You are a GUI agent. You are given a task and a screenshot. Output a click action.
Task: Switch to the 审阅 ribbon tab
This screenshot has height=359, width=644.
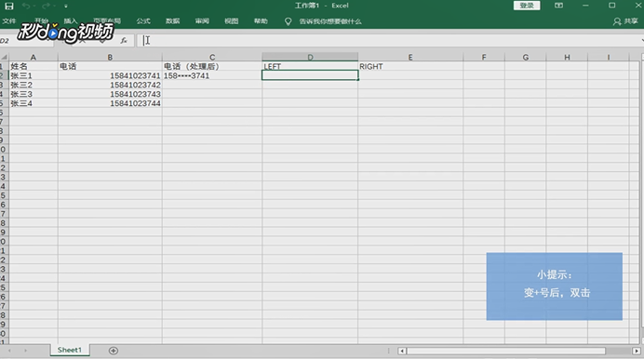pos(202,20)
